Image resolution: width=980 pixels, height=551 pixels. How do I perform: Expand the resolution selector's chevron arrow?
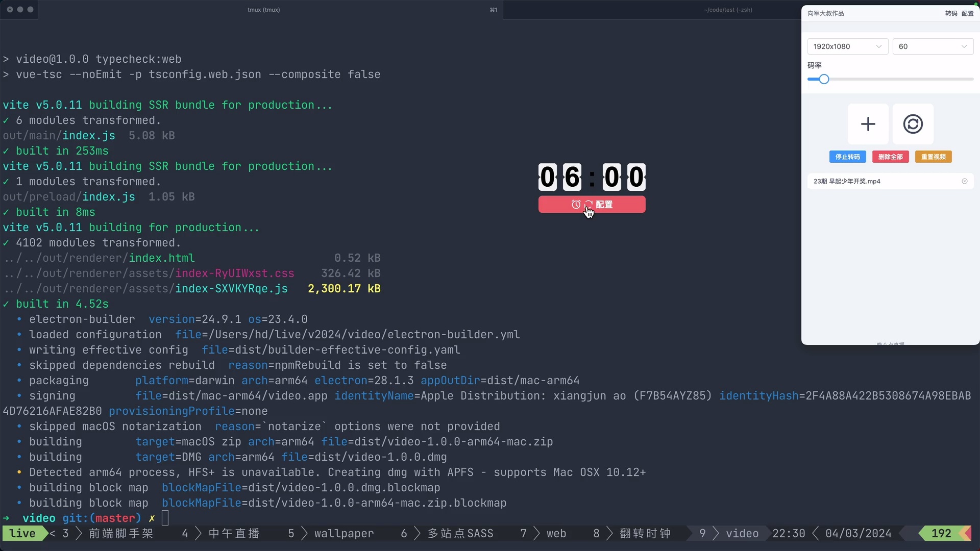[x=880, y=46]
